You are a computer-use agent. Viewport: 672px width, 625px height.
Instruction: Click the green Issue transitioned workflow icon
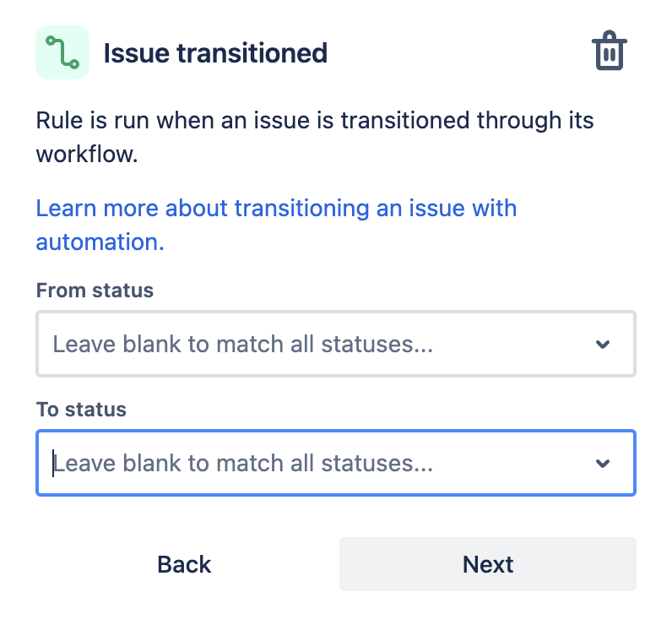click(62, 52)
